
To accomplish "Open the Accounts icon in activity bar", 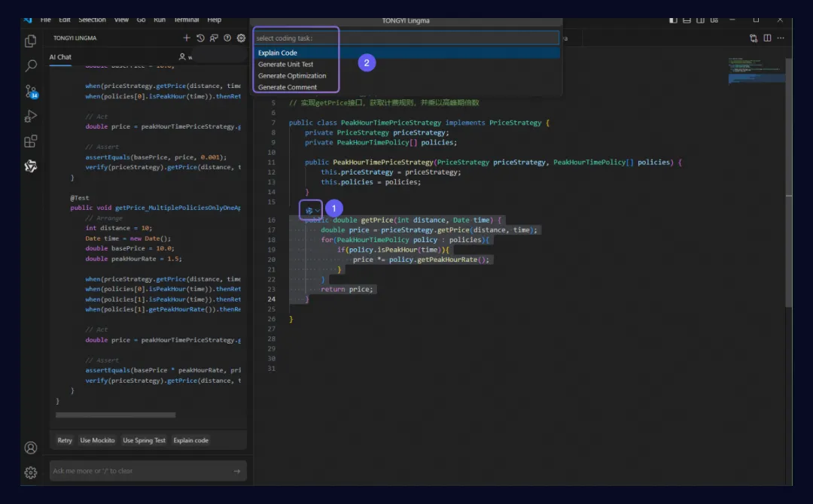I will (x=31, y=448).
